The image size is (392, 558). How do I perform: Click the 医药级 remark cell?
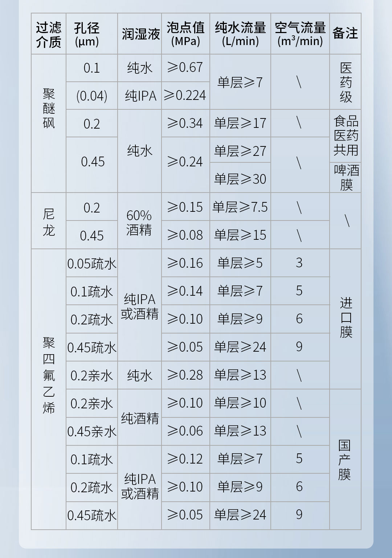346,82
